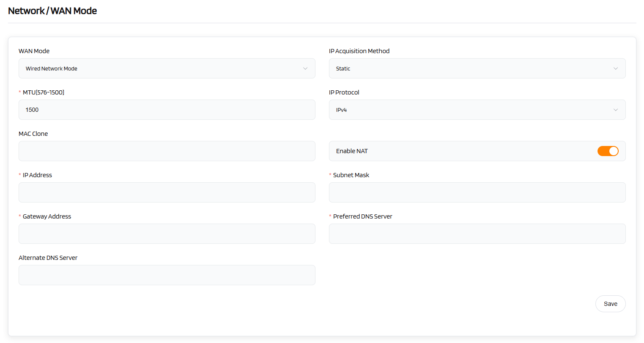
Task: Click the IP Protocol chevron arrow
Action: (615, 110)
